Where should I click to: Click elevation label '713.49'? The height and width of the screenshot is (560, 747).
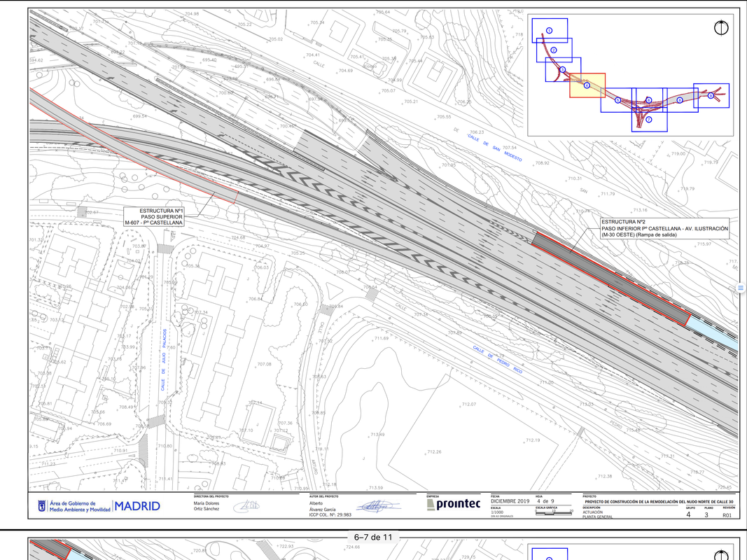[377, 434]
